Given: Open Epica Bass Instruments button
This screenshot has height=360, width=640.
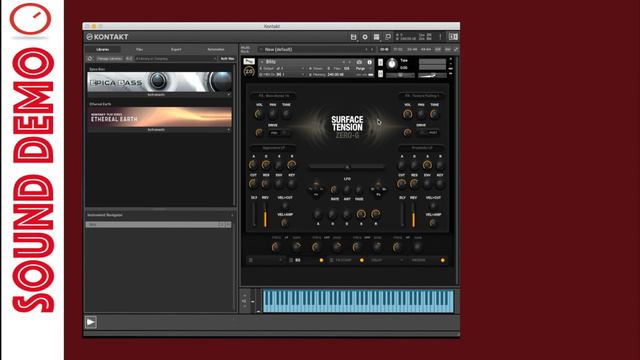Looking at the screenshot, I should pyautogui.click(x=156, y=95).
